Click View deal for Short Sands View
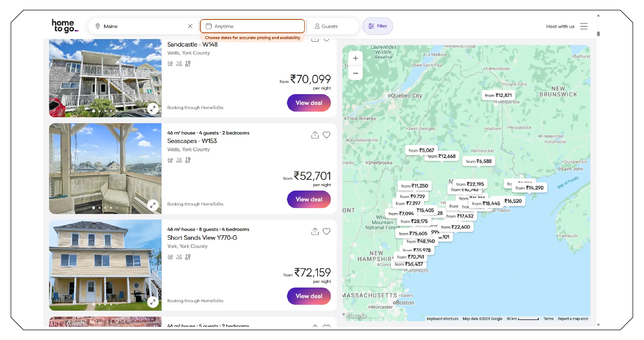 pos(309,296)
